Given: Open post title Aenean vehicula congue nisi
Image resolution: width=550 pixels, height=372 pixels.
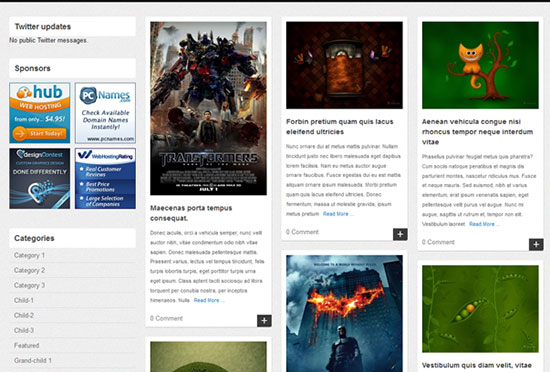Looking at the screenshot, I should (x=477, y=131).
